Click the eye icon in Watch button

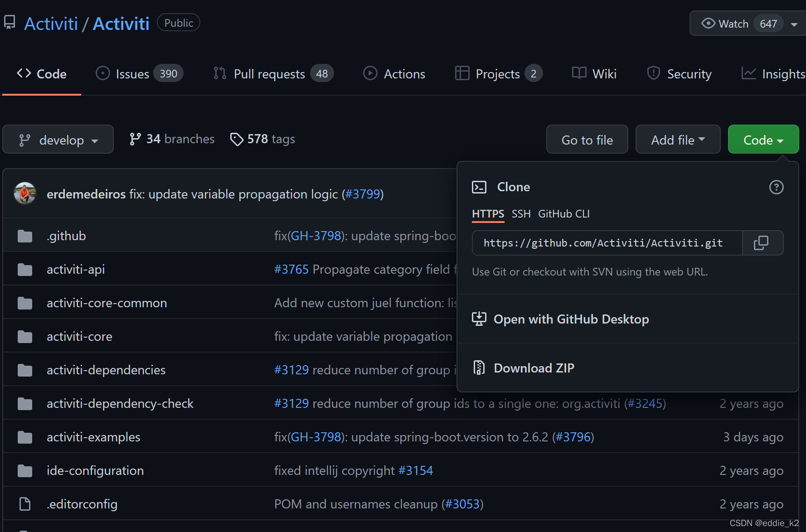click(709, 23)
